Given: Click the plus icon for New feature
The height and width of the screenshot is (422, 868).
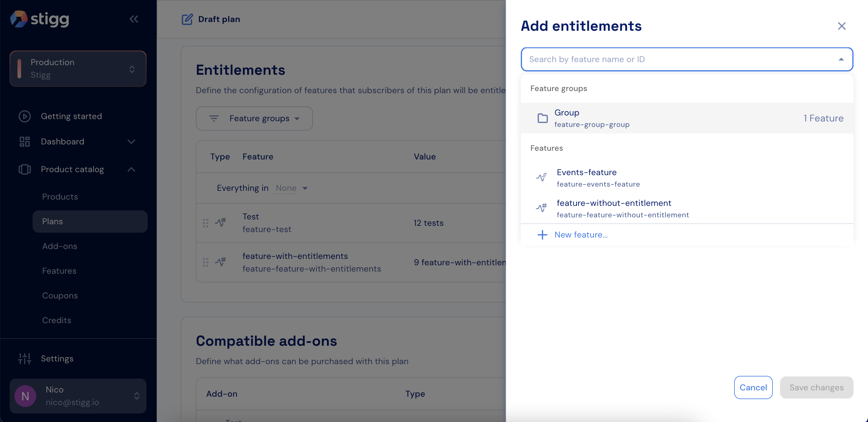Looking at the screenshot, I should click(x=542, y=235).
